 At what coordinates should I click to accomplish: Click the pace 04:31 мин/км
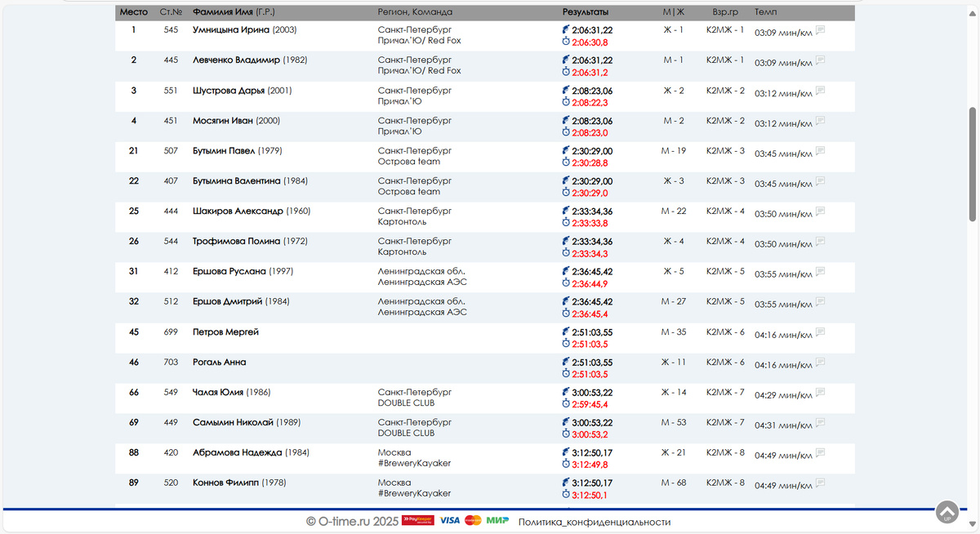(783, 425)
